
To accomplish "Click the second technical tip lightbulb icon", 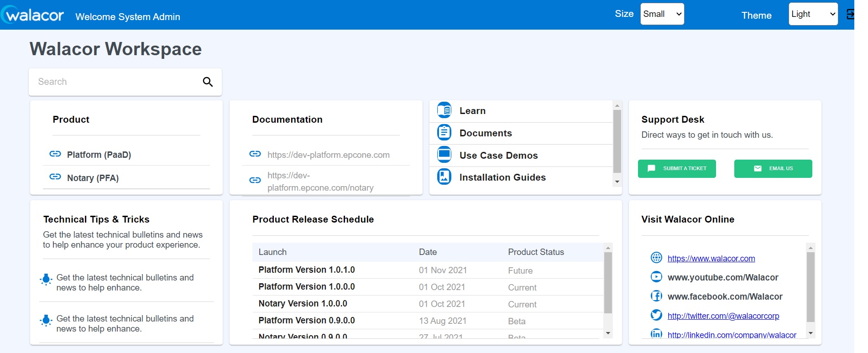I will (46, 321).
